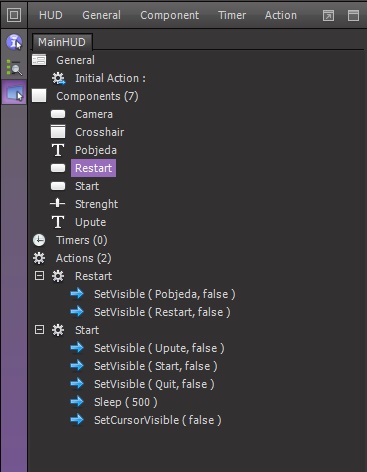Click the Restart action gear icon
367x472 pixels.
pyautogui.click(x=58, y=276)
